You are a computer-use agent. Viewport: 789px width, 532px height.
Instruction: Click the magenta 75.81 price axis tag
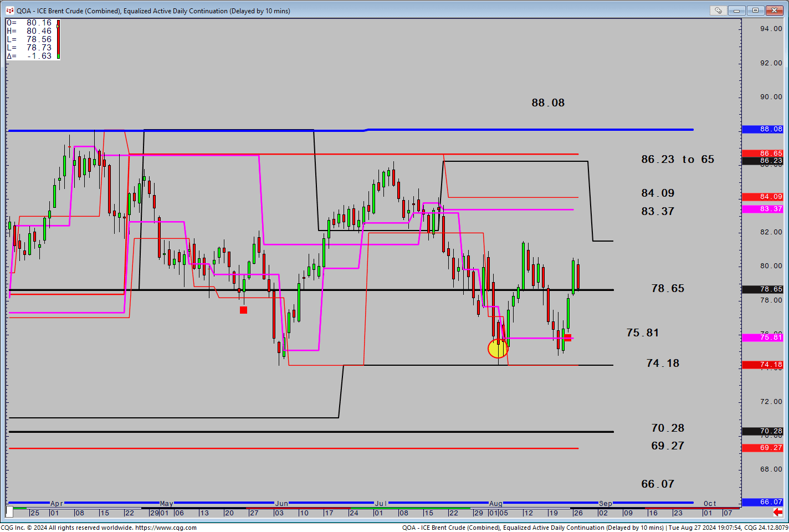pyautogui.click(x=763, y=337)
